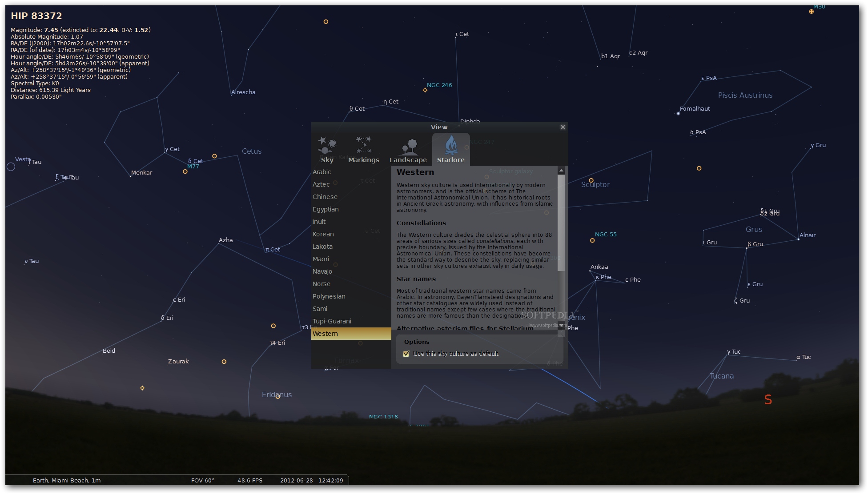Switch to the Landscape tab
Viewport: 868px width, 494px height.
tap(408, 150)
